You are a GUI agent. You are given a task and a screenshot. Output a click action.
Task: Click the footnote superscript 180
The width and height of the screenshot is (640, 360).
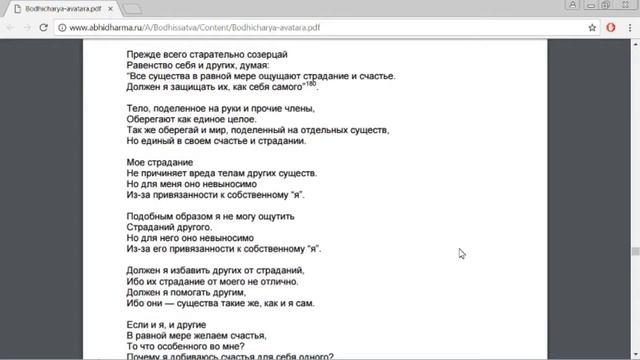click(311, 84)
